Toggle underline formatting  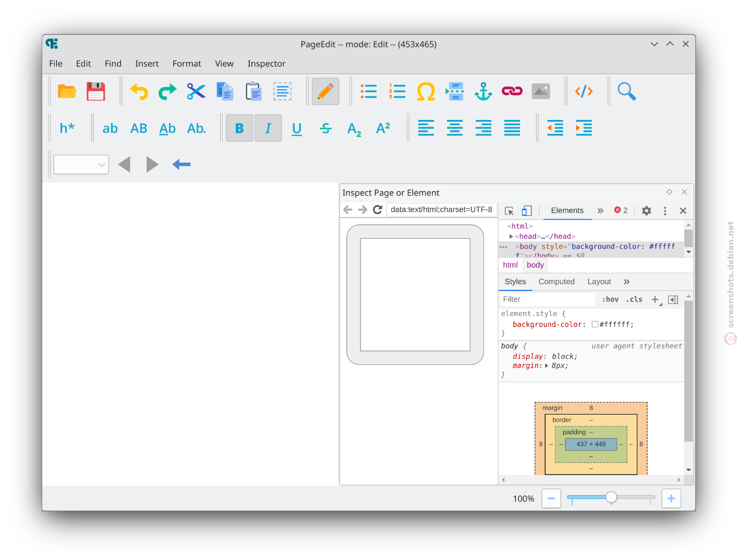pos(297,128)
